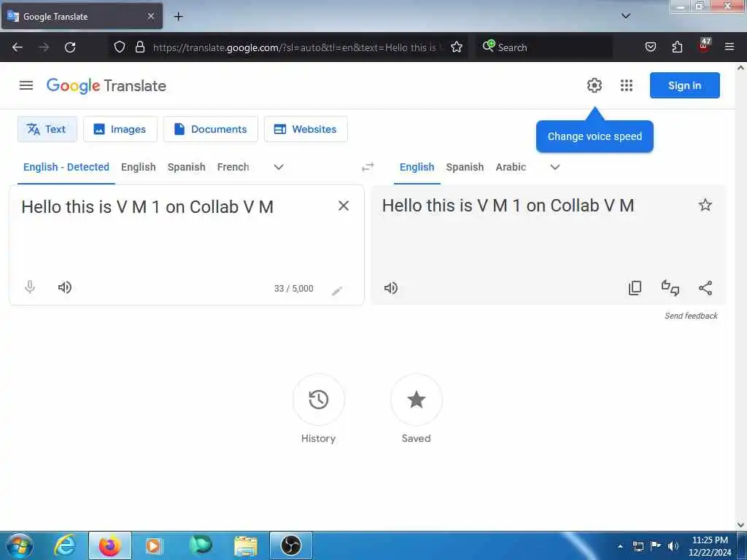Click the Google Translate logo

[x=107, y=86]
